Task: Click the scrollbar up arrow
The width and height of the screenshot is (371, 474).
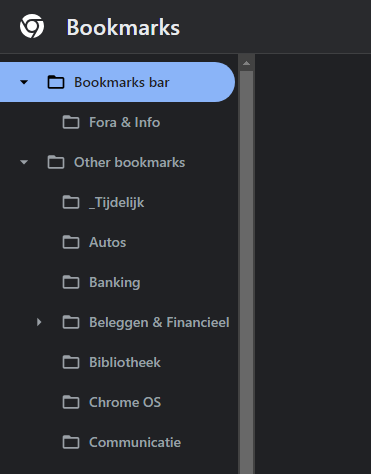Action: coord(246,63)
